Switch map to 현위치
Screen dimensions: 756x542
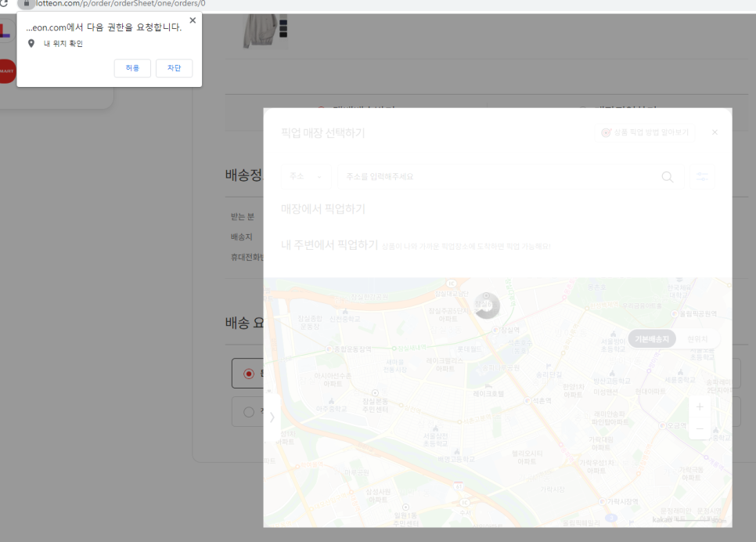click(x=697, y=339)
